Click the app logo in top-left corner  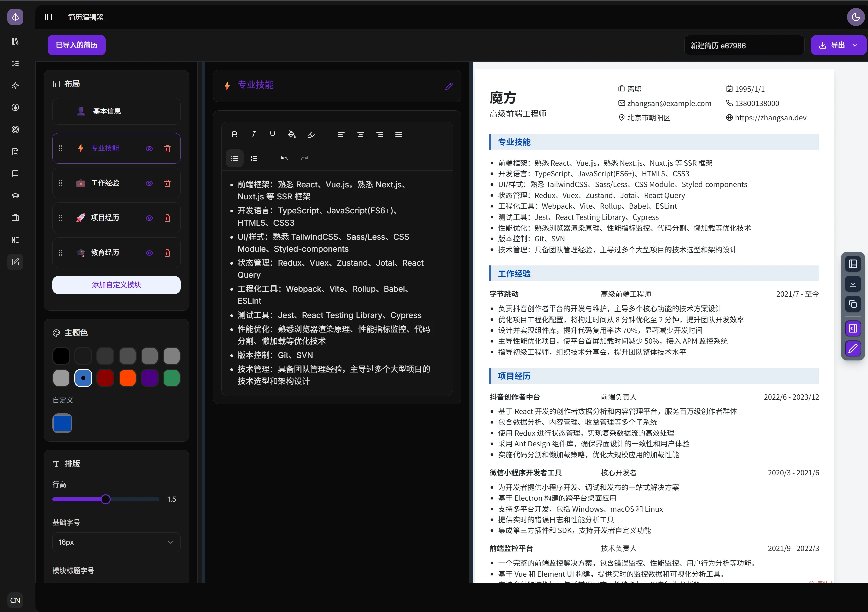(15, 17)
